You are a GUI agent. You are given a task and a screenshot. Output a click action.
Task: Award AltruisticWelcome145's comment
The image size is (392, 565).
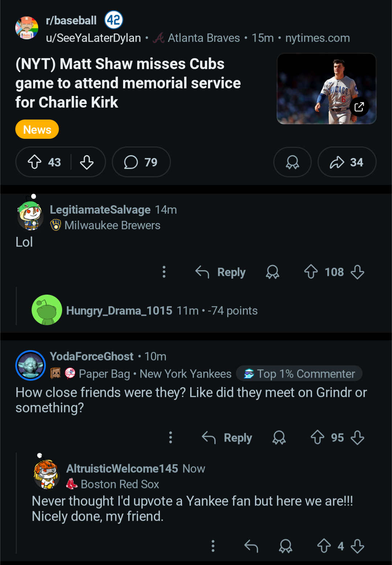286,546
